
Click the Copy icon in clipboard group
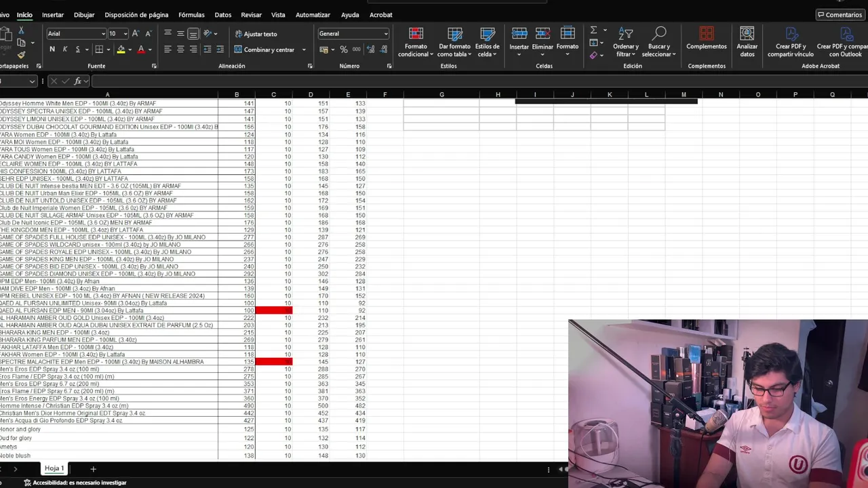[x=21, y=43]
